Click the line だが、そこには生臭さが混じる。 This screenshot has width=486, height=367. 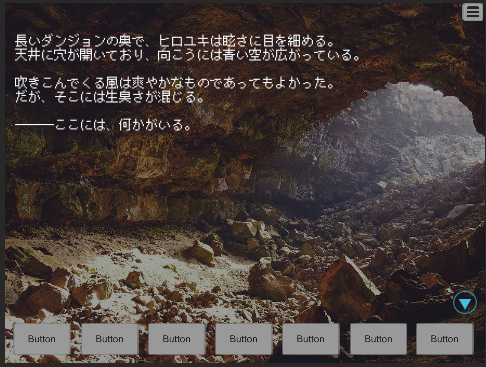(x=109, y=97)
